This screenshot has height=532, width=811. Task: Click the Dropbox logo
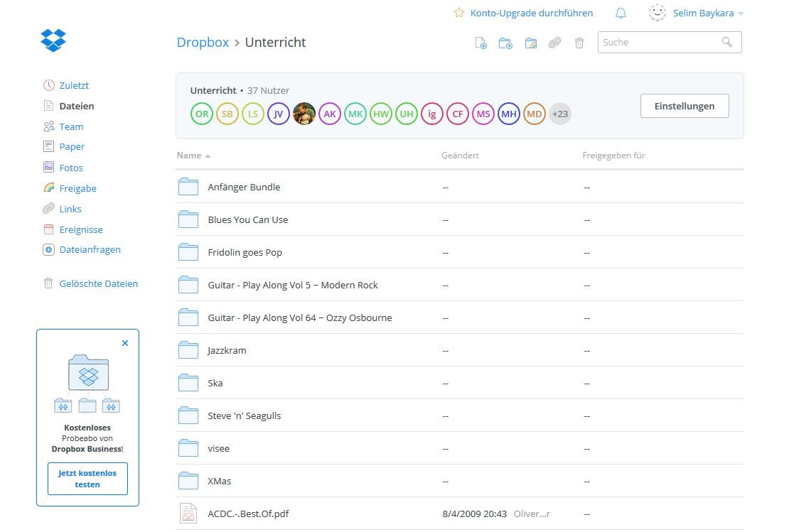(53, 40)
